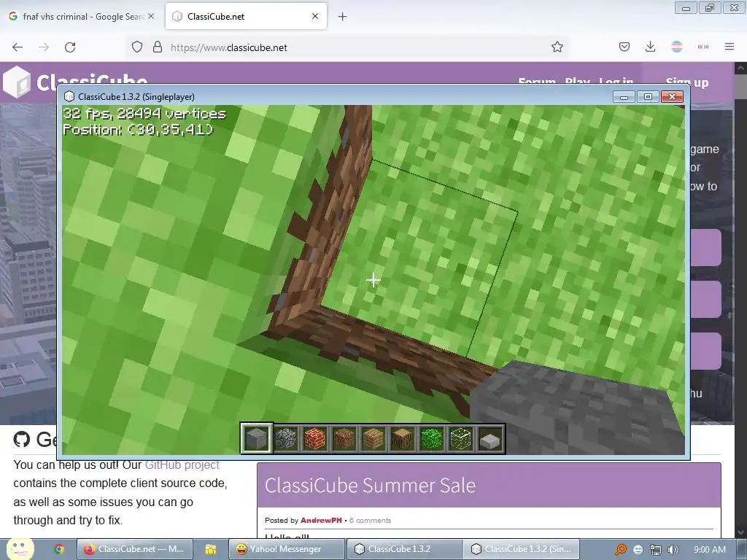Select the leaves block in hotbar
The height and width of the screenshot is (560, 747).
click(432, 438)
